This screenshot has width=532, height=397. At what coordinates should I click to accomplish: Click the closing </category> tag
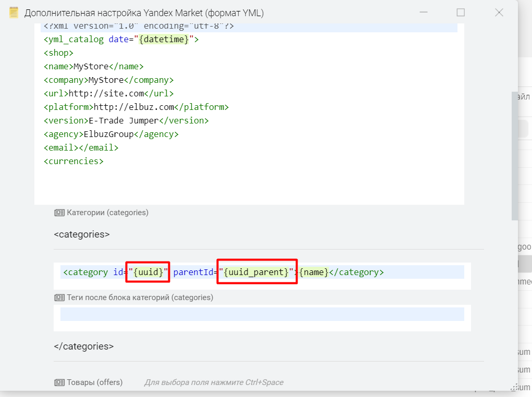[x=356, y=272]
